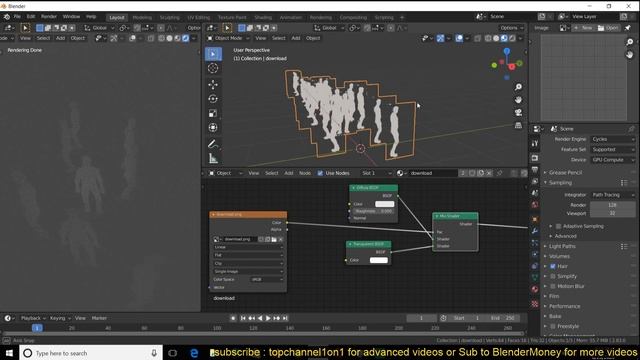Open the File menu

coord(17,17)
